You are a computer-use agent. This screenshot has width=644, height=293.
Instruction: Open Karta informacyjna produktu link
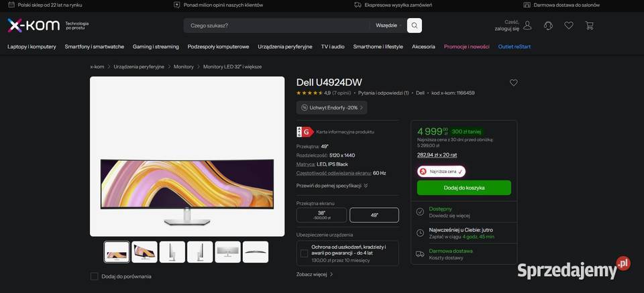coord(345,132)
